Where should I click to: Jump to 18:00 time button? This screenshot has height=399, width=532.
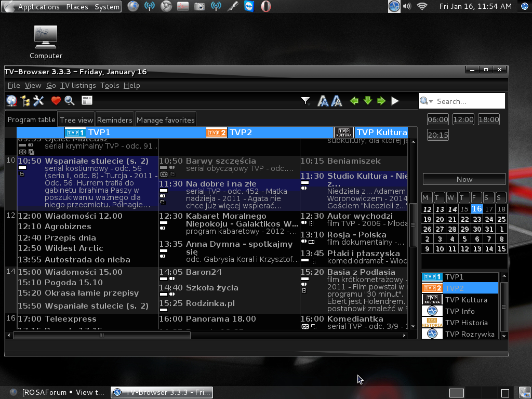488,119
